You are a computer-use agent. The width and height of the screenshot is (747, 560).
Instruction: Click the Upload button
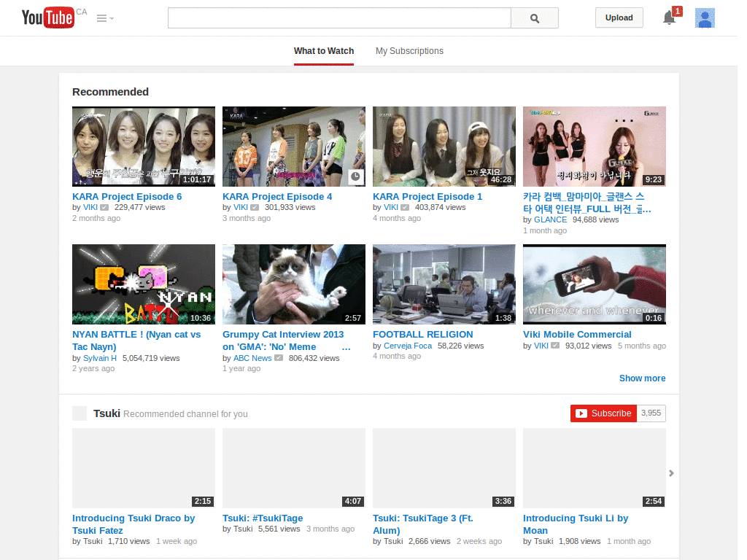619,17
